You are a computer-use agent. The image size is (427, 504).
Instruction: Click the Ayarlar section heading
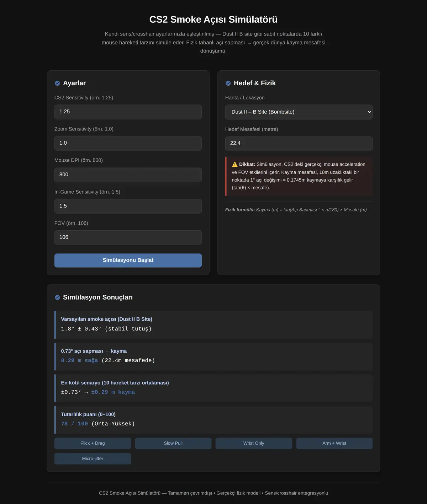[74, 83]
